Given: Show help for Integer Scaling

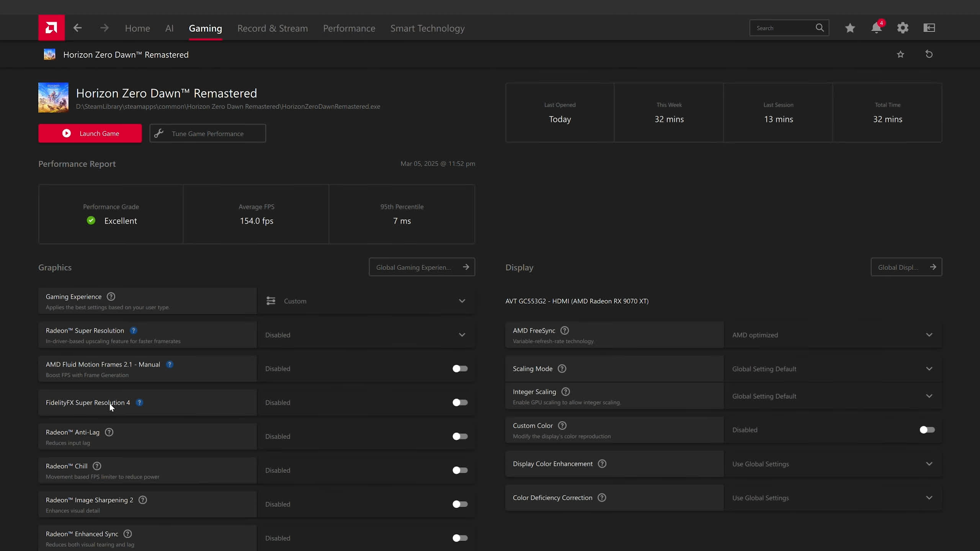Looking at the screenshot, I should [565, 391].
